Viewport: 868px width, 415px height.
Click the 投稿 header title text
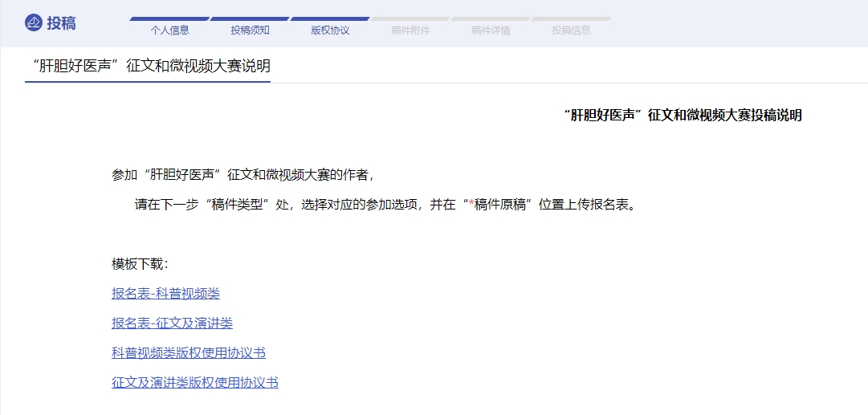point(62,23)
